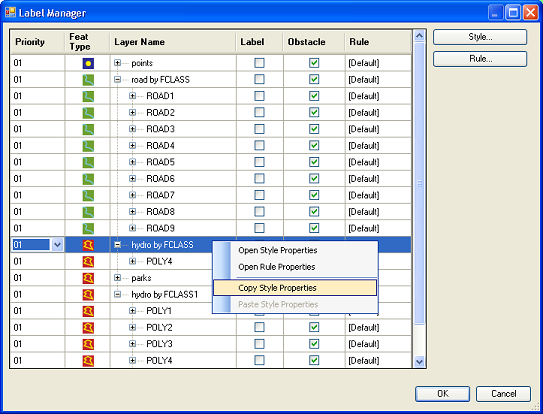Uncheck the Obstacle checkbox for ROAD3
This screenshot has width=543, height=414.
click(x=314, y=129)
